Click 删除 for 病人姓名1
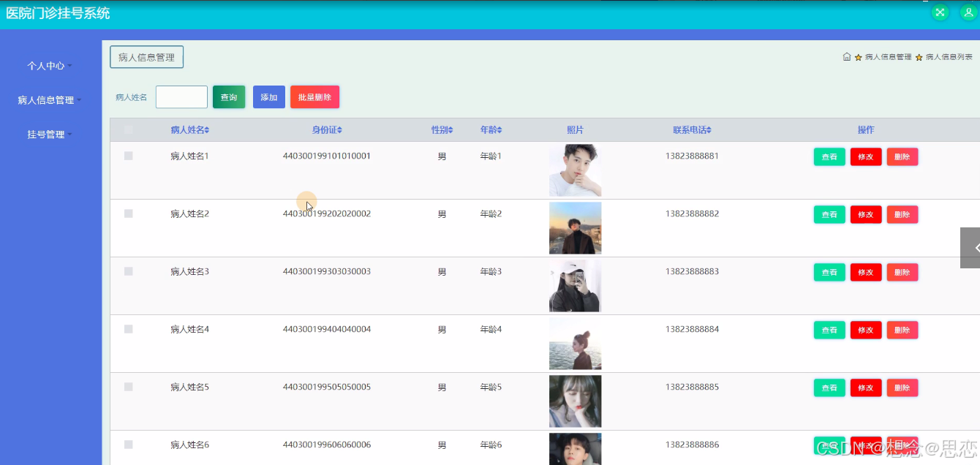The image size is (980, 465). coord(902,157)
